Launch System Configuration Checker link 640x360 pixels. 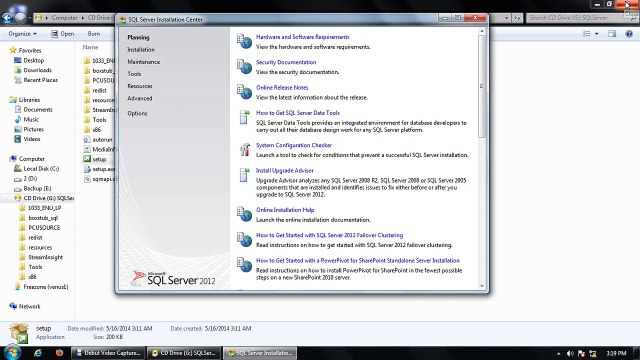(x=293, y=145)
